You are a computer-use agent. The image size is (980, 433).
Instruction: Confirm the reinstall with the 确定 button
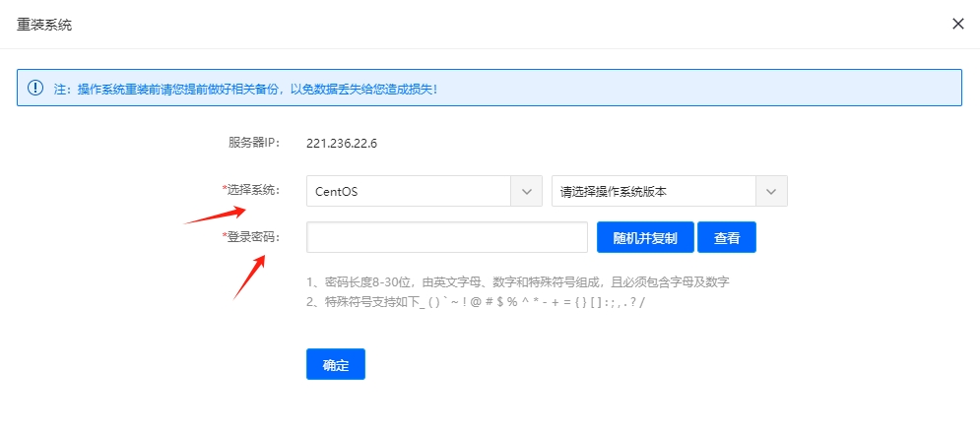click(x=336, y=364)
